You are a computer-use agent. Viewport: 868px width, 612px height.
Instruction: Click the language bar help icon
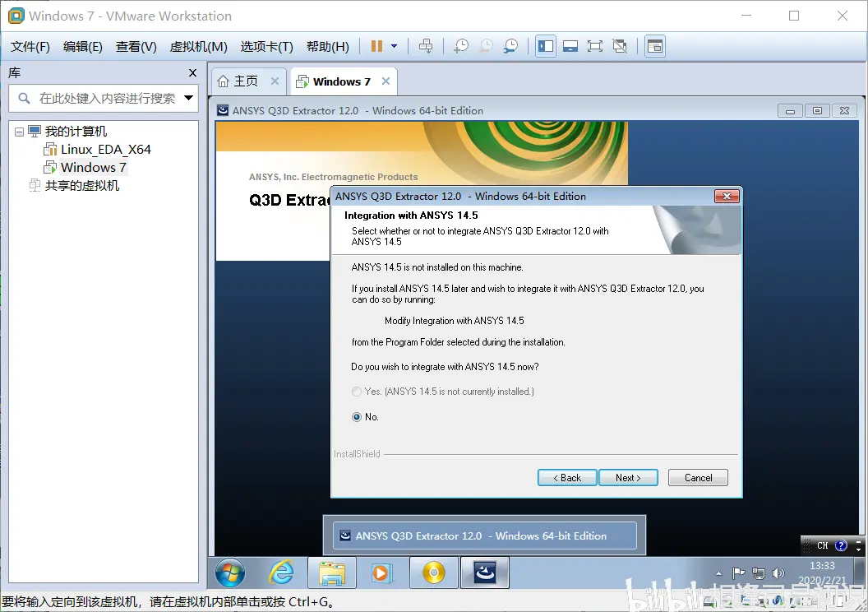(841, 545)
